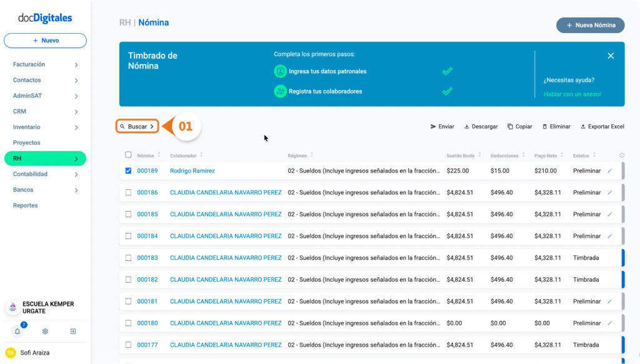The width and height of the screenshot is (640, 364).
Task: Edit payroll 000184 with pencil icon
Action: [610, 236]
